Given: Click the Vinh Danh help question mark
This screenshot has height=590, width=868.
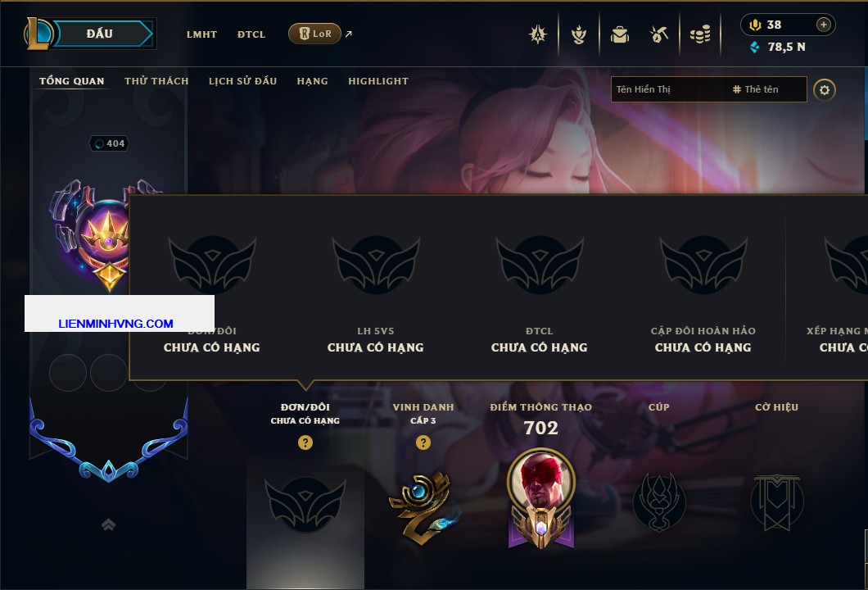Looking at the screenshot, I should click(x=423, y=442).
